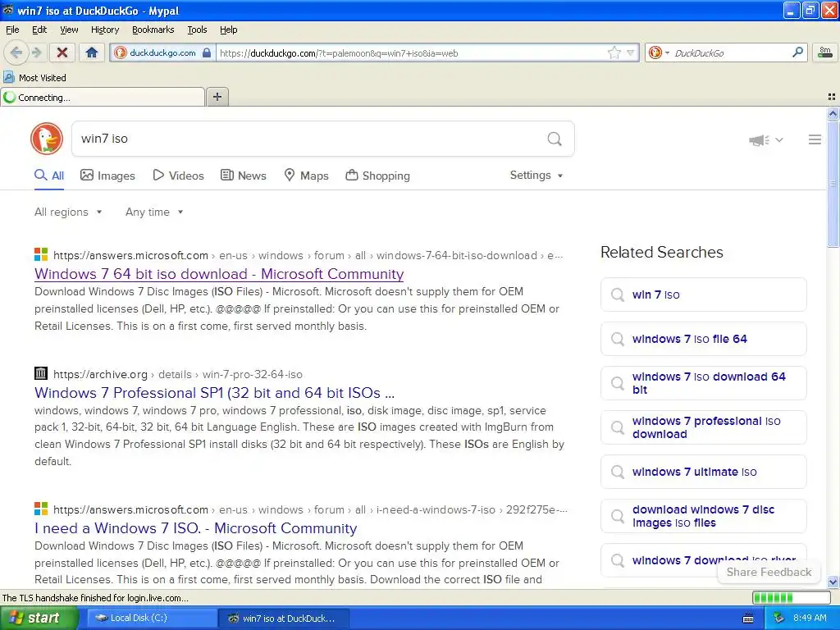The height and width of the screenshot is (630, 840).
Task: Click related search 'windows 7 ultimate iso'
Action: pos(703,472)
